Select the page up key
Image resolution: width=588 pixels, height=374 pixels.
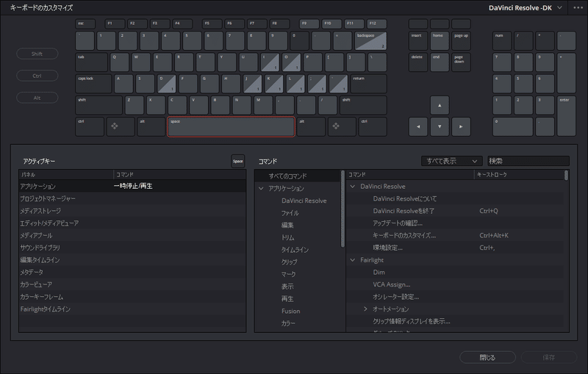pyautogui.click(x=461, y=41)
